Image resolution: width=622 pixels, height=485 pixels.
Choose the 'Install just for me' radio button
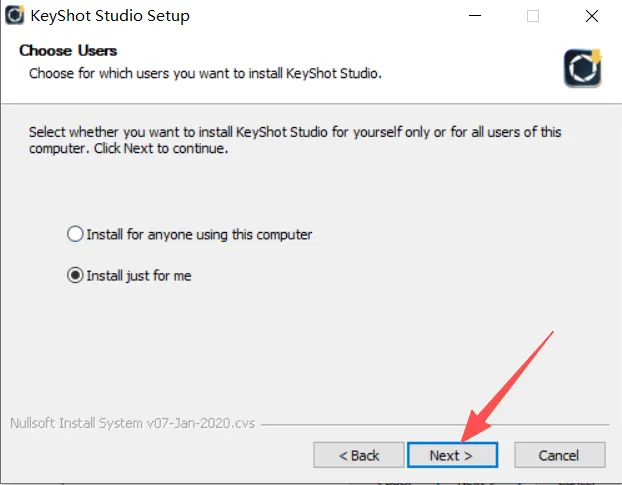(x=75, y=276)
